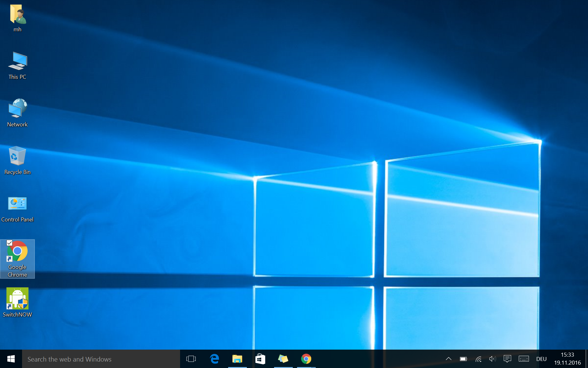Uncheck the Google Chrome icon checkbox
Screen dimensions: 588x368
9,243
